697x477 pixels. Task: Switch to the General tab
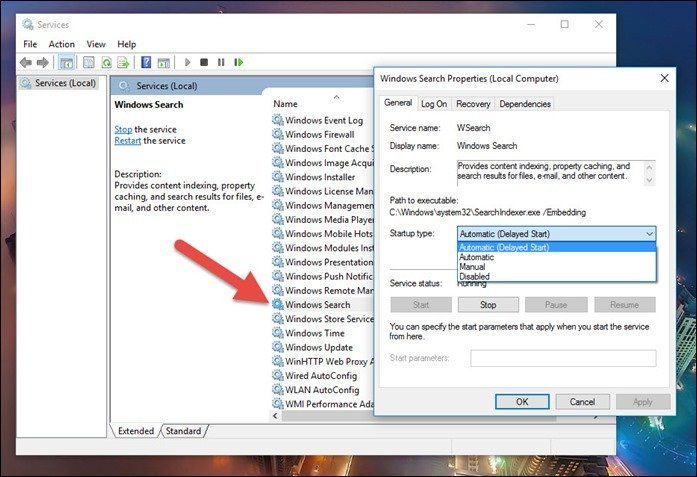click(398, 103)
